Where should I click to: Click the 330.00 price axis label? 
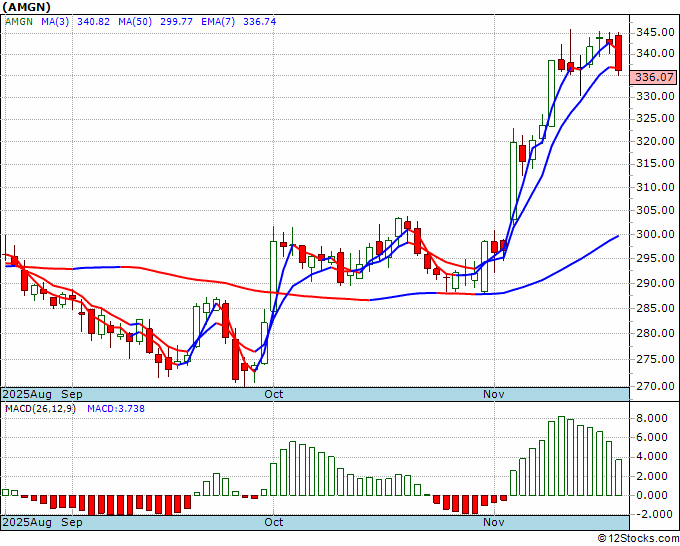click(x=655, y=96)
